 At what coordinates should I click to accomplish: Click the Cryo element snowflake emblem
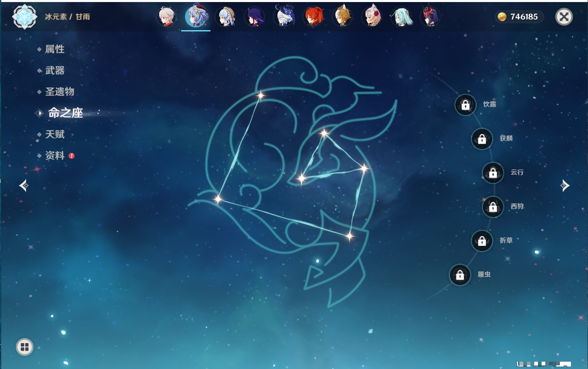pyautogui.click(x=24, y=17)
